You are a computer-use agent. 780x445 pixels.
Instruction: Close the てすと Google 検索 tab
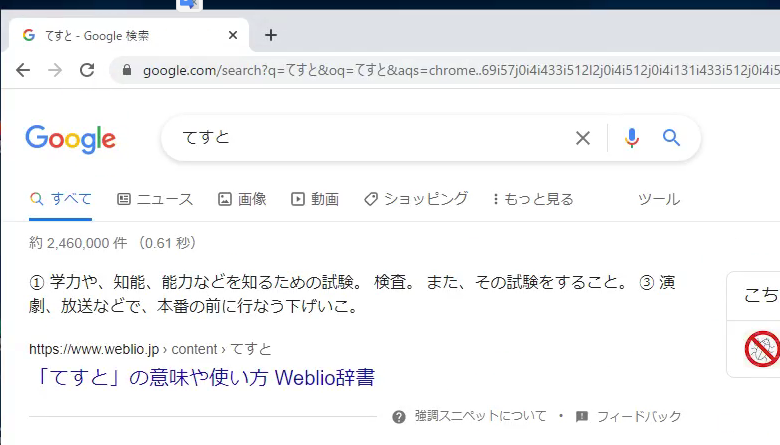(x=233, y=35)
